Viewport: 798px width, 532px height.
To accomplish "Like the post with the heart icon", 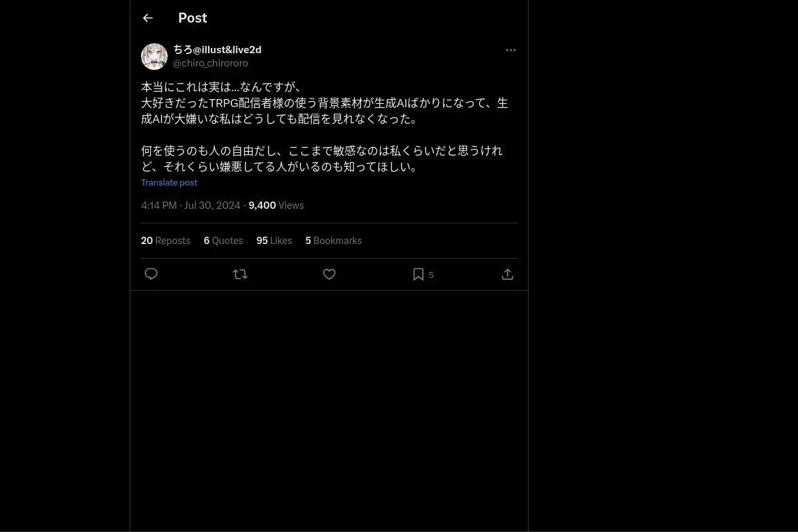I will click(x=329, y=274).
